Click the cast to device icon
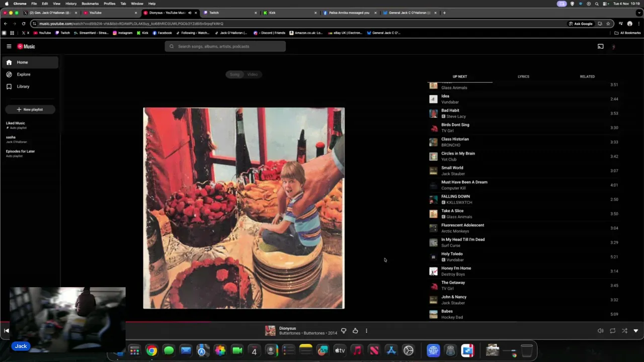This screenshot has height=362, width=644. pyautogui.click(x=600, y=46)
